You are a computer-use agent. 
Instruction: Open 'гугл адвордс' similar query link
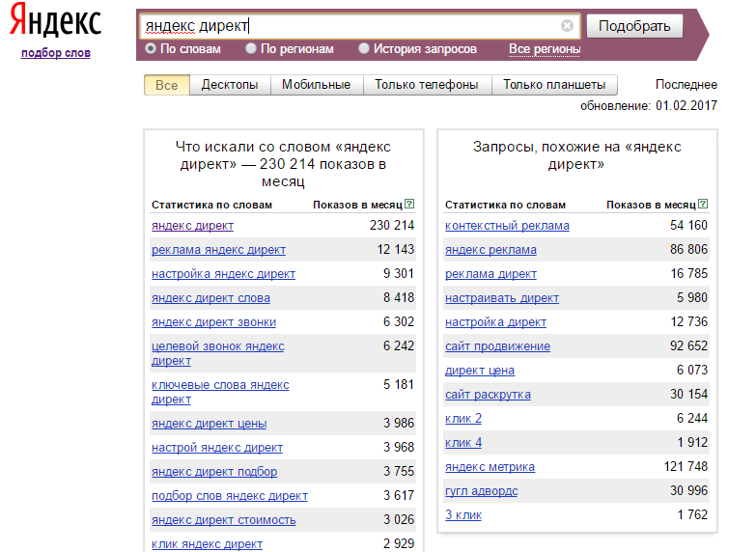click(482, 491)
